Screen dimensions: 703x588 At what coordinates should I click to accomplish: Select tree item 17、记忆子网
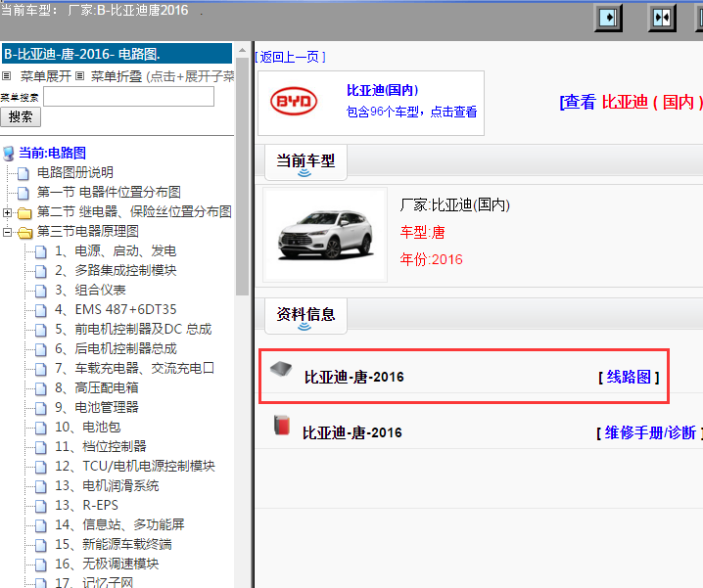coord(94,582)
